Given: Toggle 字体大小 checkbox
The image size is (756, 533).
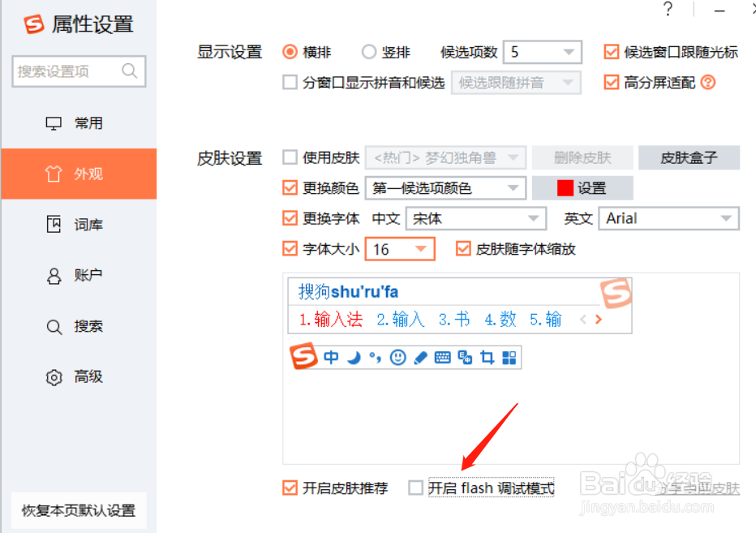Looking at the screenshot, I should (290, 249).
